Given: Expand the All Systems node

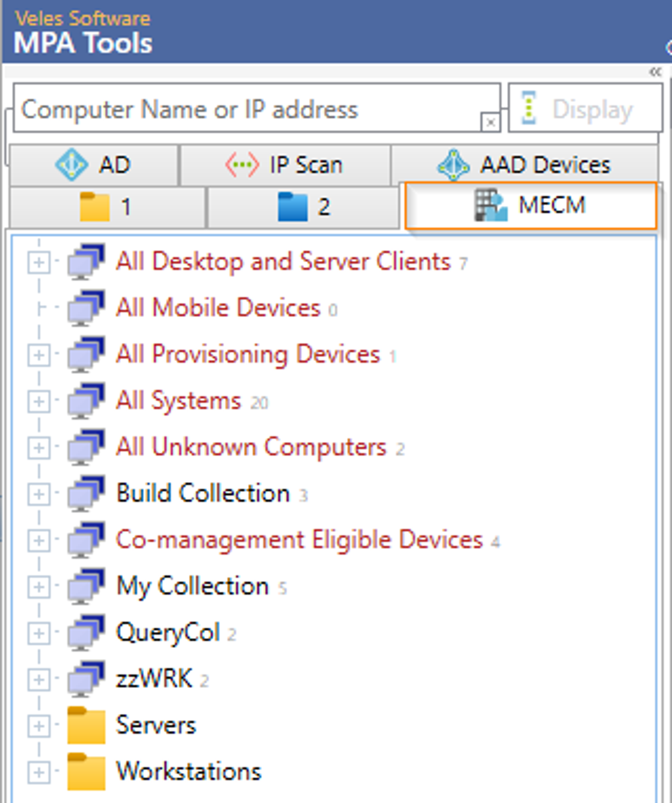Looking at the screenshot, I should click(x=39, y=401).
